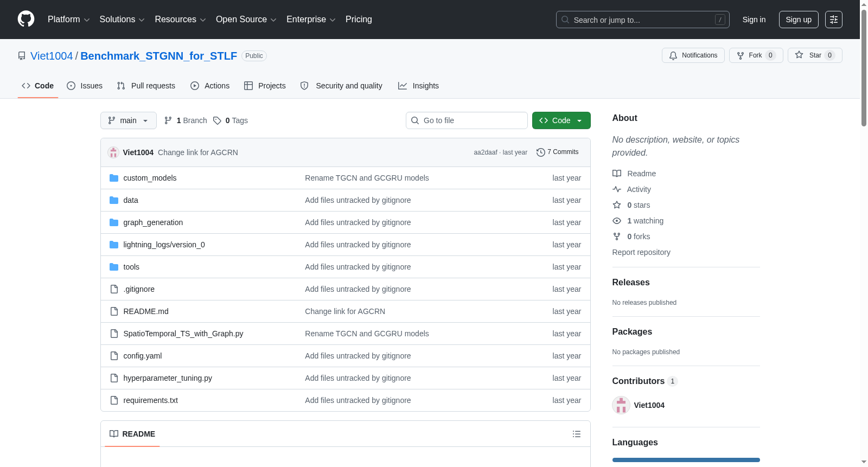
Task: Open the GitHub home logo
Action: pos(26,19)
